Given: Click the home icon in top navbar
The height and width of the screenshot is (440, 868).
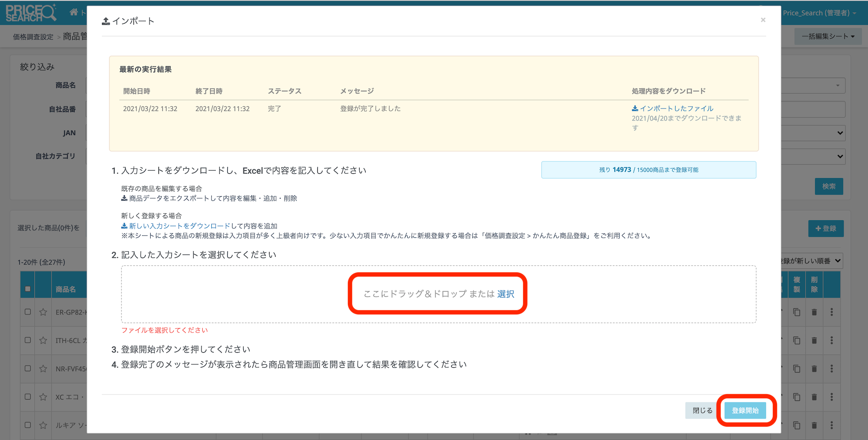Looking at the screenshot, I should tap(74, 12).
